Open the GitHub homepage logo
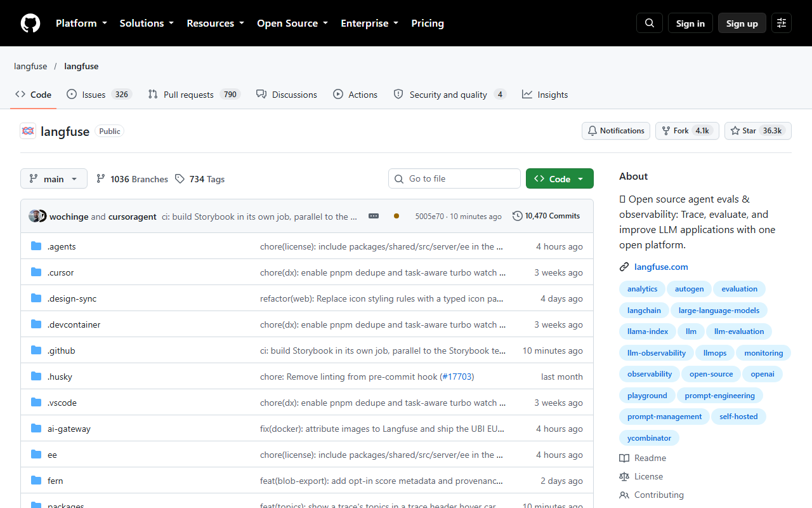This screenshot has width=812, height=508. [x=30, y=23]
